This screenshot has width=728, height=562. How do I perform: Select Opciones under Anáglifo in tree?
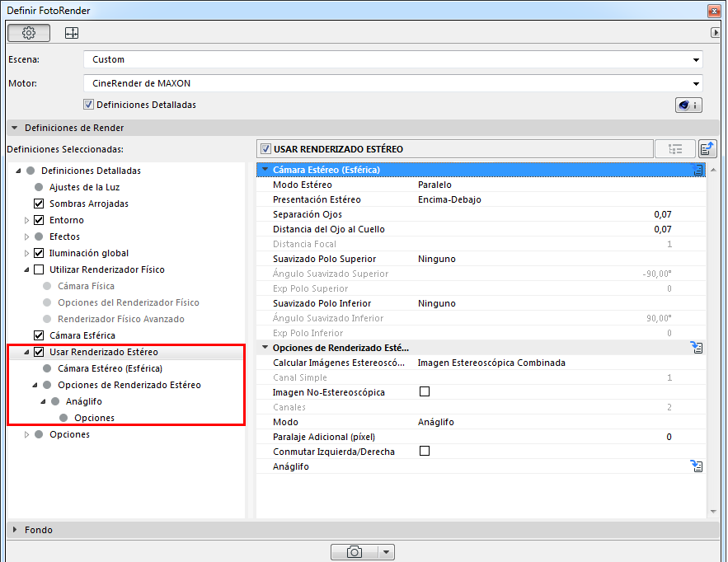94,418
